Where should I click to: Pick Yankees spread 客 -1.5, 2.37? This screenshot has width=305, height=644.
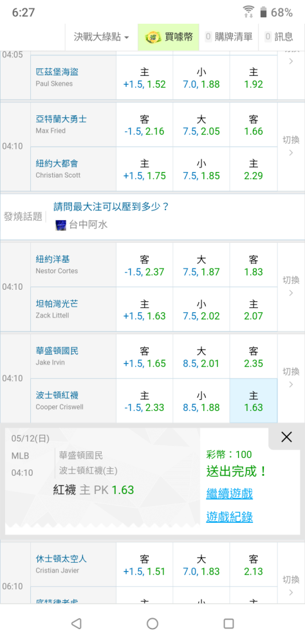145,265
